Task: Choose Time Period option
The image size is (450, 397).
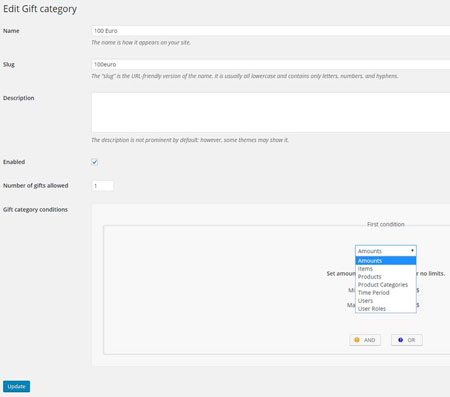Action: [x=386, y=293]
